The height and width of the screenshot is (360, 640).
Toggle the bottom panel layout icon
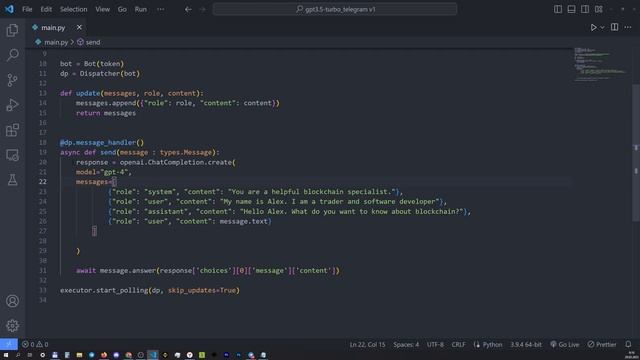pos(571,9)
